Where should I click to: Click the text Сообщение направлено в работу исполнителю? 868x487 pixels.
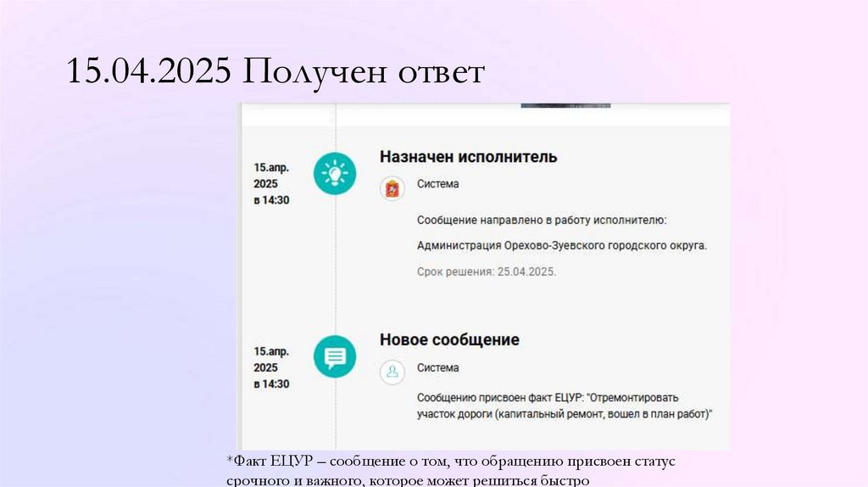pyautogui.click(x=542, y=220)
